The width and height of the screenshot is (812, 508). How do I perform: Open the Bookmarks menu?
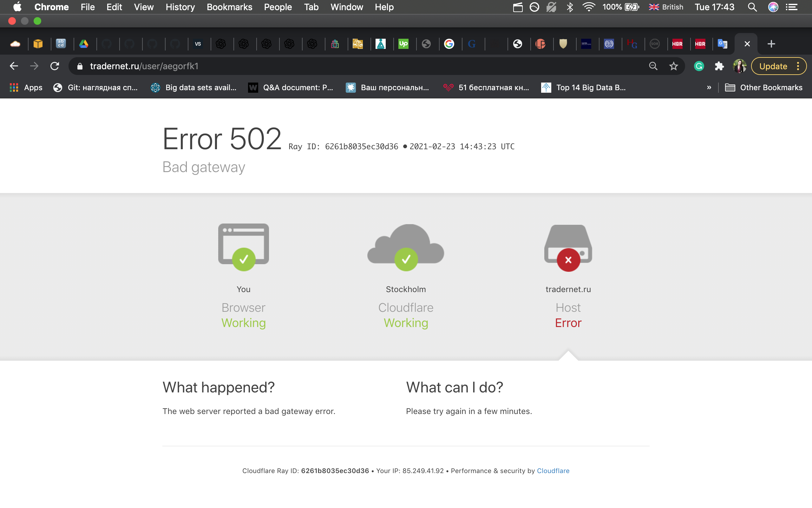click(230, 7)
